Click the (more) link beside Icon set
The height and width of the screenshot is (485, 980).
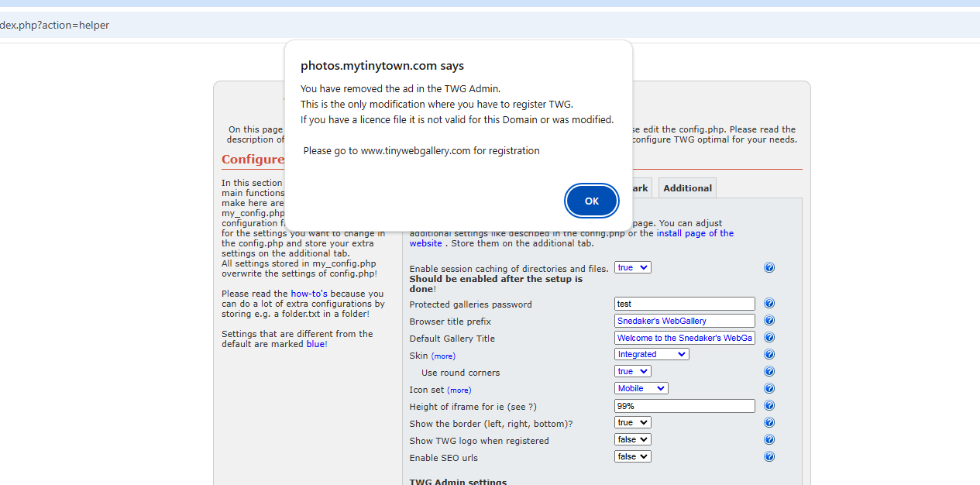tap(459, 390)
